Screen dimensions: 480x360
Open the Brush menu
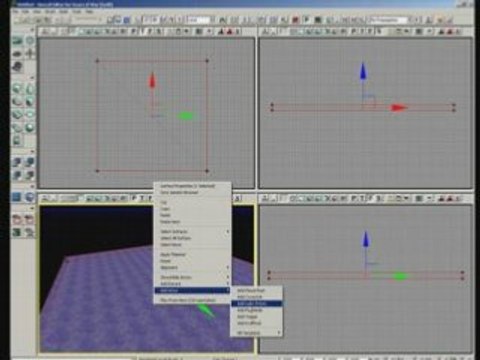coord(50,11)
